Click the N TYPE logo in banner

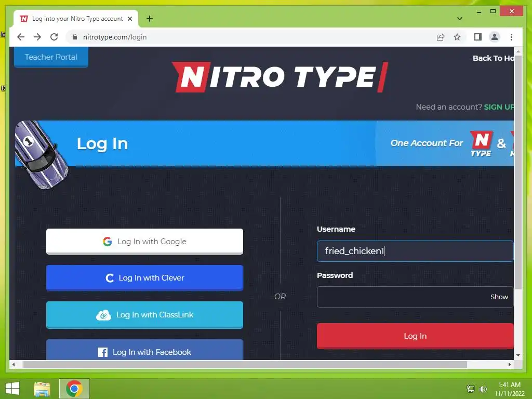[481, 144]
